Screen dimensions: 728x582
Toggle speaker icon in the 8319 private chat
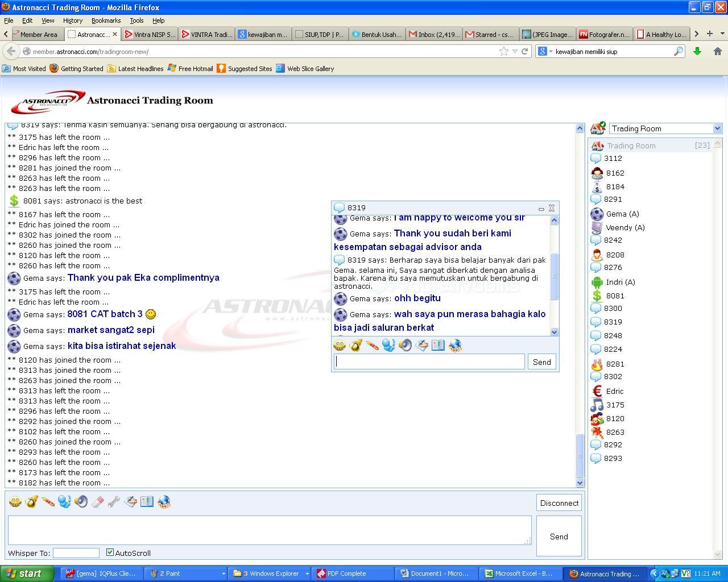point(405,345)
